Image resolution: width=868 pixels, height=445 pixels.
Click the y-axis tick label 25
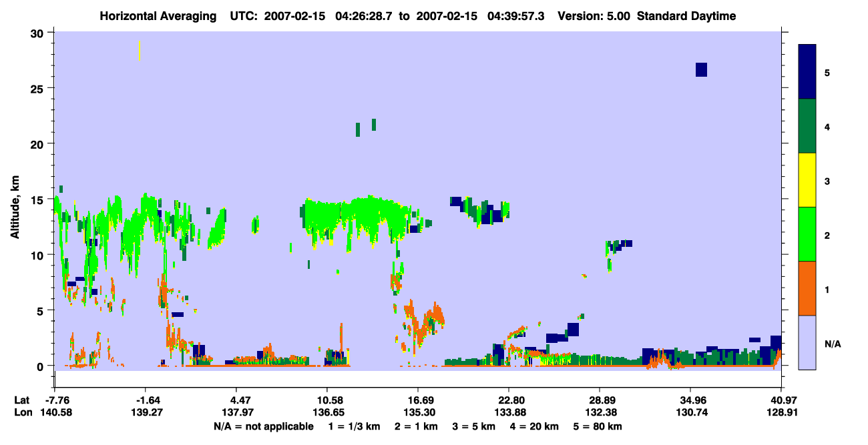[x=37, y=88]
